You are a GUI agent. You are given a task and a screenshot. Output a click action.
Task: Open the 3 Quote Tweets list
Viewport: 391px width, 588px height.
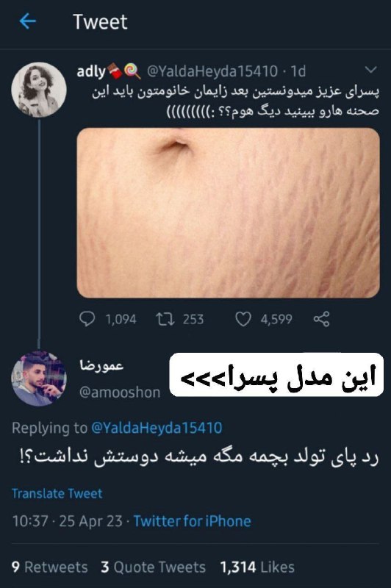(153, 567)
